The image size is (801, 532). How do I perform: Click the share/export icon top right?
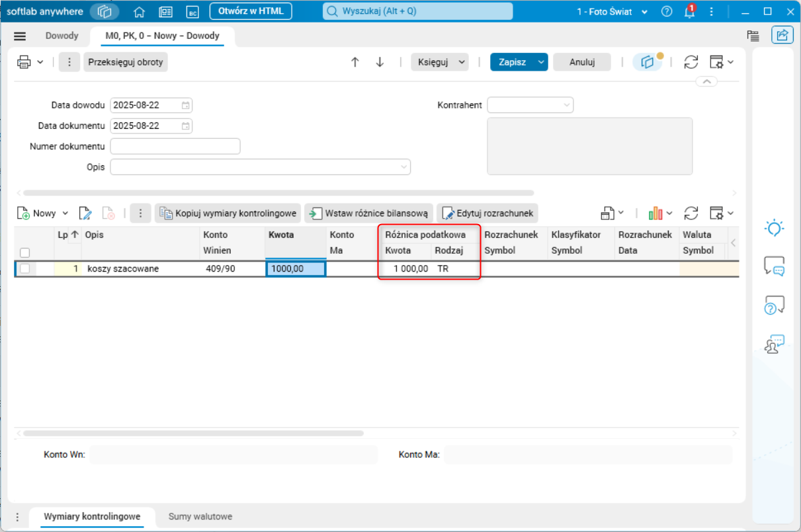point(782,35)
